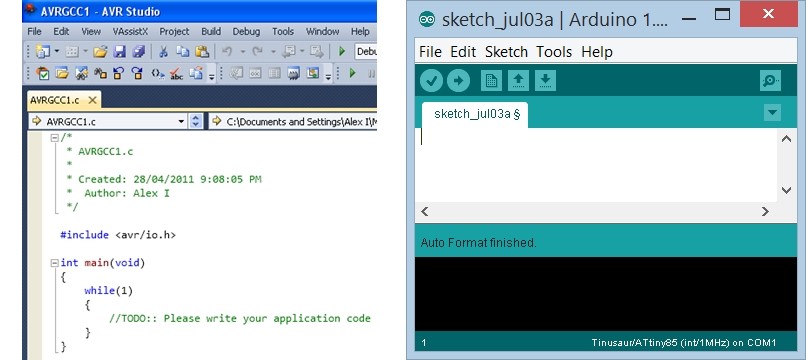Open the Debug configuration combo box
806x360 pixels.
[x=366, y=51]
